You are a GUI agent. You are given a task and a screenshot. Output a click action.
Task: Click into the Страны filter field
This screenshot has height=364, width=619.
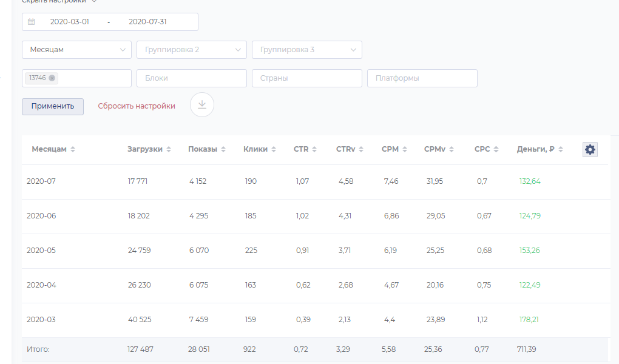307,78
